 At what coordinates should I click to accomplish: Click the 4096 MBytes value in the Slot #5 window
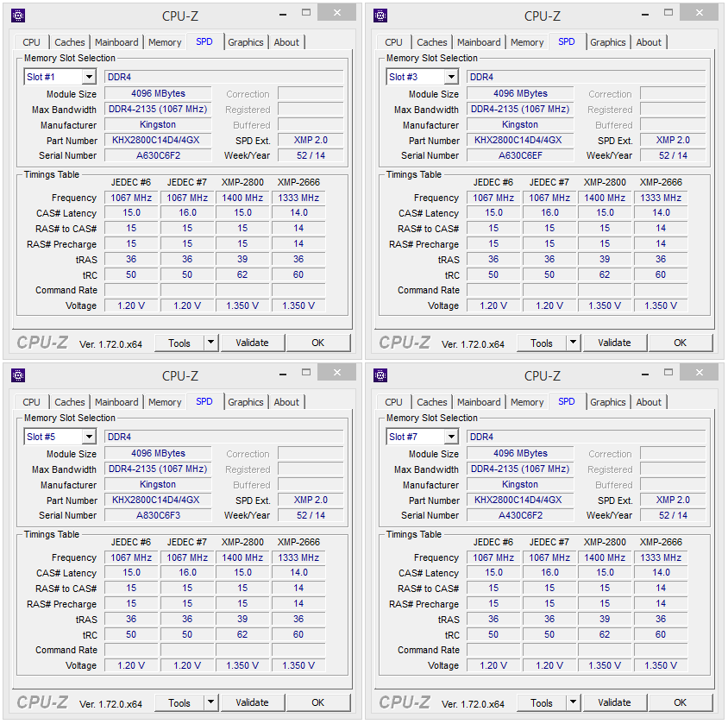[158, 453]
